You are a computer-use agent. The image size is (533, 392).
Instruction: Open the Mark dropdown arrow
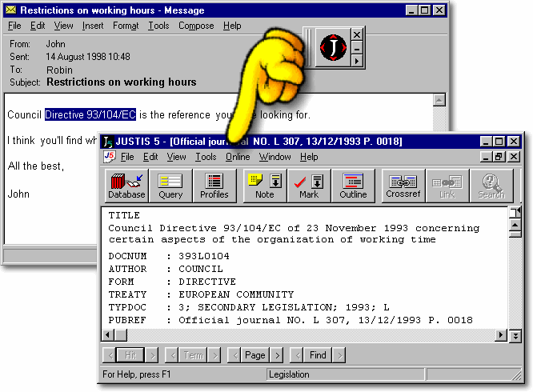(x=317, y=182)
